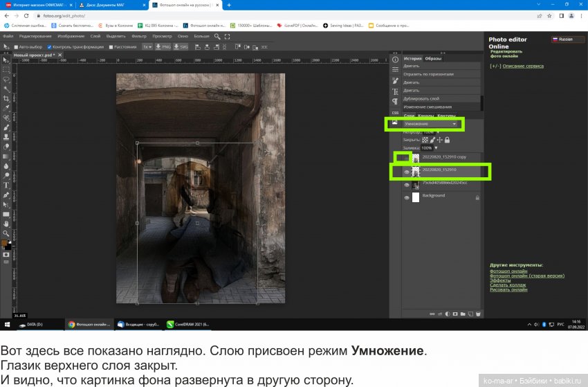This screenshot has width=588, height=387.
Task: Export as SVG button
Action: point(181,47)
